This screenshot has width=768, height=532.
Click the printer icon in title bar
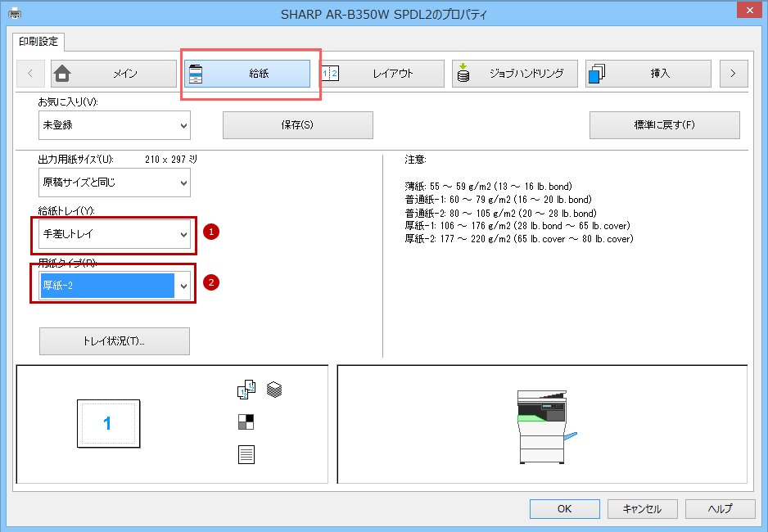(15, 13)
